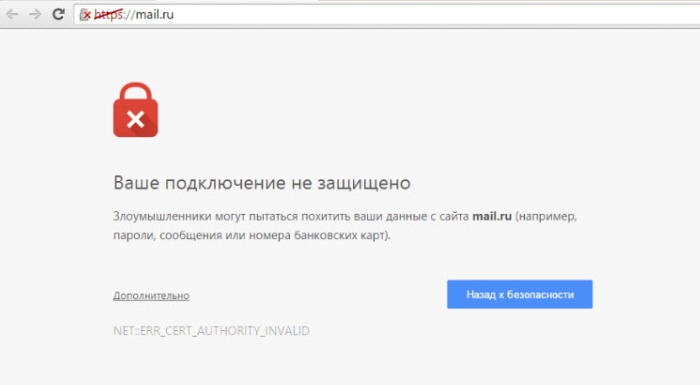Open the broken padlock site info icon
Screen dimensions: 700x385
85,15
